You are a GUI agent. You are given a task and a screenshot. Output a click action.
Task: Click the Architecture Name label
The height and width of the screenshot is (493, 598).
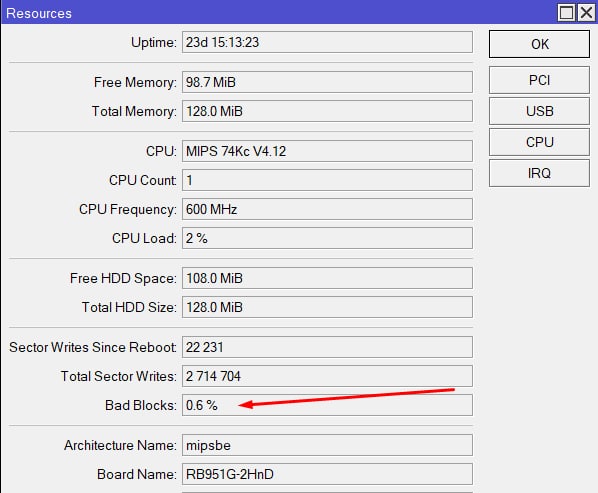121,445
